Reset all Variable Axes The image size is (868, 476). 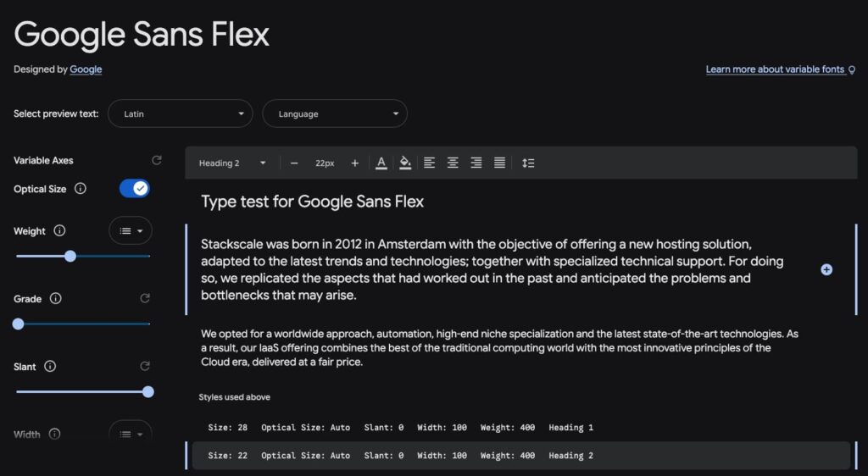tap(156, 160)
